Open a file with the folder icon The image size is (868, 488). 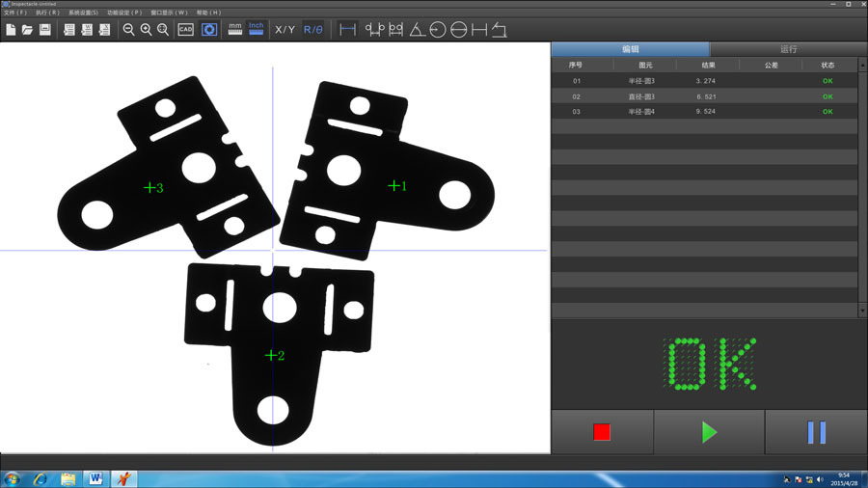click(27, 30)
